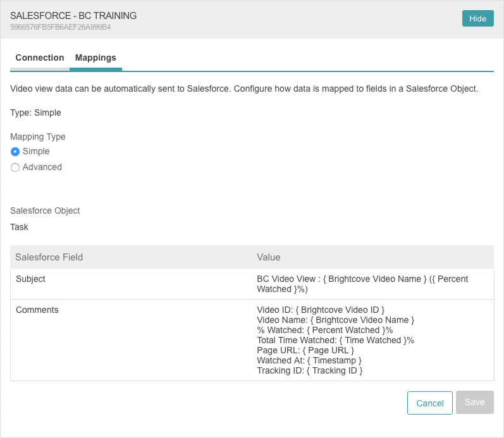This screenshot has height=438, width=504.
Task: Click the Tracking ID comment line
Action: (x=309, y=371)
